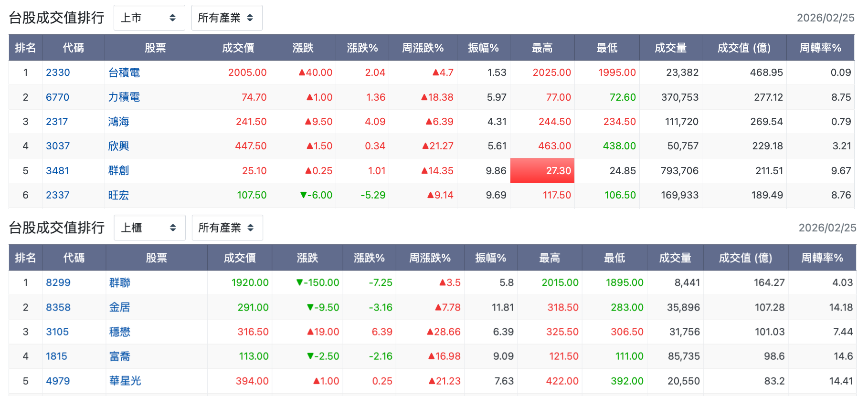Click the 最高 header in lower table
The height and width of the screenshot is (396, 868).
(550, 258)
